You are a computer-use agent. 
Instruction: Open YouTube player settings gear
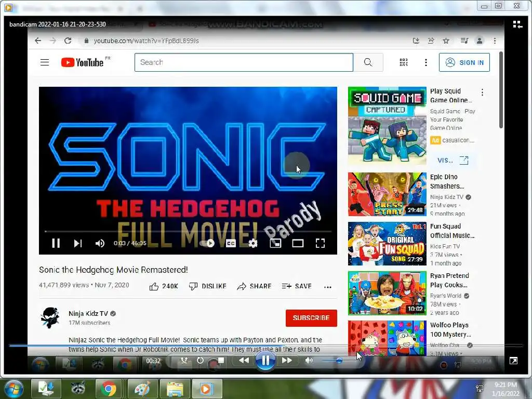click(x=253, y=243)
